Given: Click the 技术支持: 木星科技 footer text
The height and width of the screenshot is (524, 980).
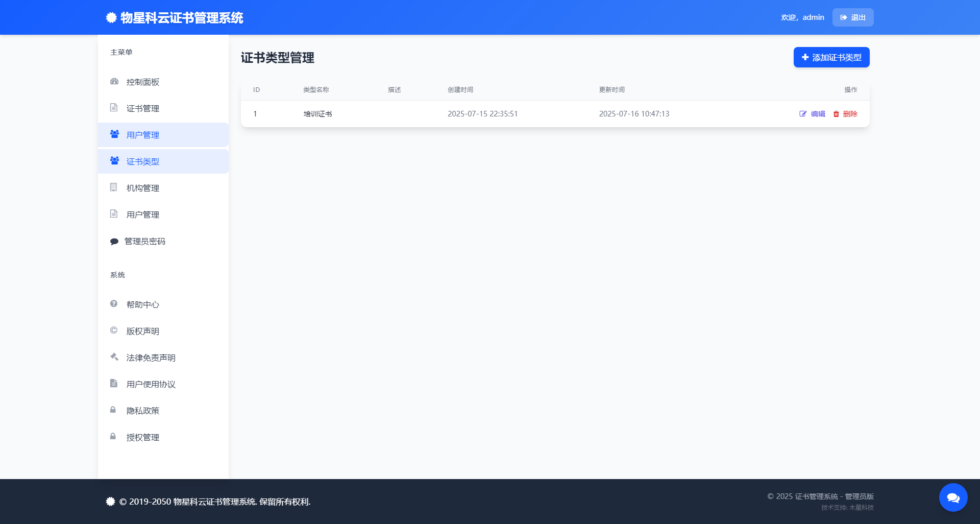Looking at the screenshot, I should click(847, 508).
